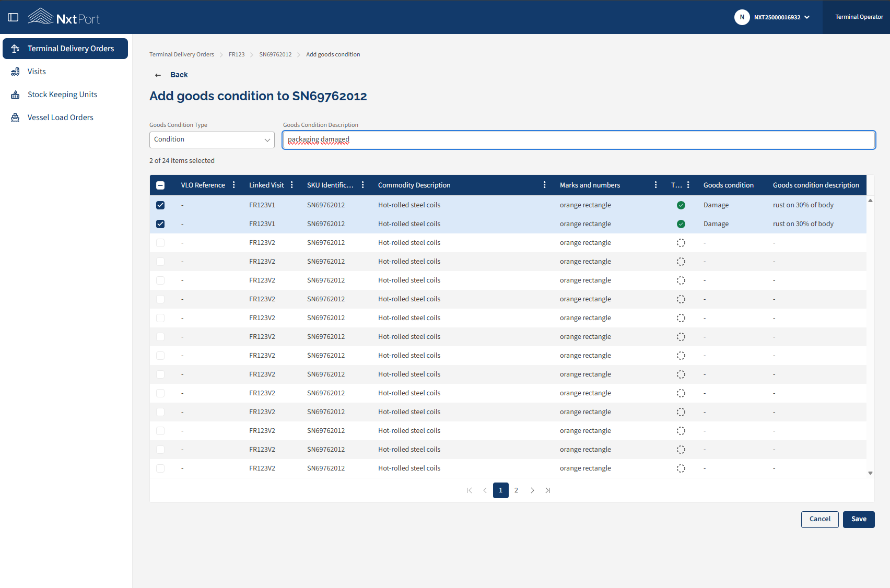Open Linked Visit column menu
This screenshot has width=890, height=588.
point(292,185)
